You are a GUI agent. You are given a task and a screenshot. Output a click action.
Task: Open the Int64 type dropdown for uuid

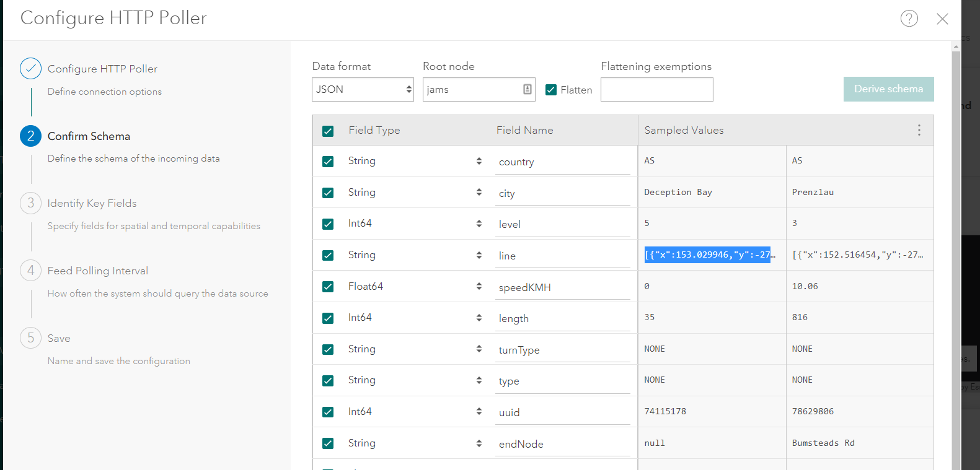click(x=415, y=412)
